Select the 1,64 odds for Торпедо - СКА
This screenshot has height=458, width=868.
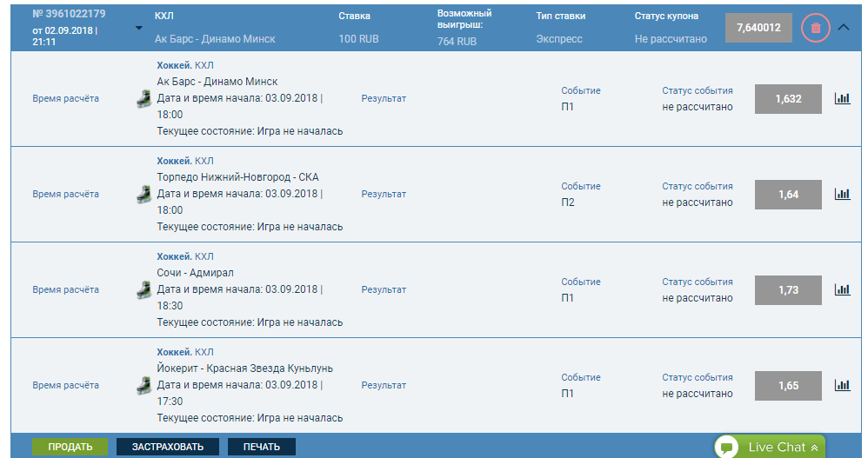[788, 195]
